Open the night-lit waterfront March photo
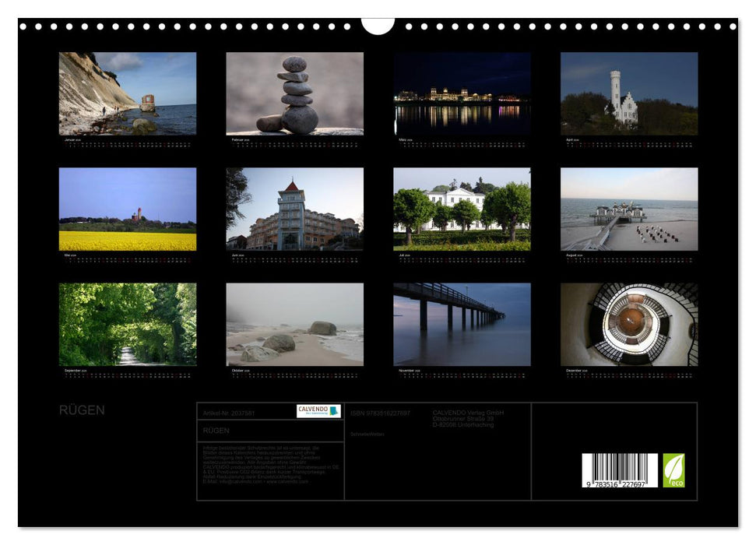Image resolution: width=756 pixels, height=545 pixels. [x=462, y=93]
